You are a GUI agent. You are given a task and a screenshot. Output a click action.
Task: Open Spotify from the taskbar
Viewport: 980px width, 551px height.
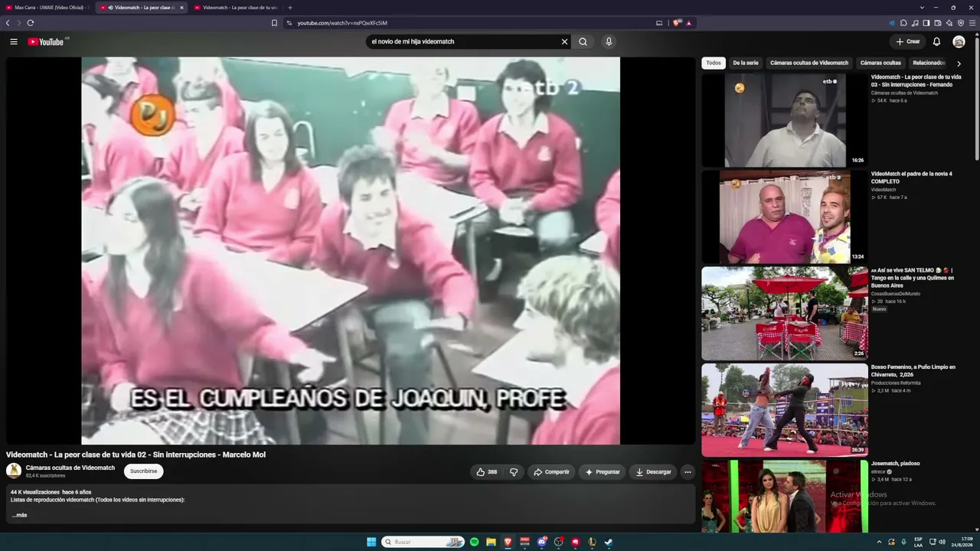[x=475, y=542]
